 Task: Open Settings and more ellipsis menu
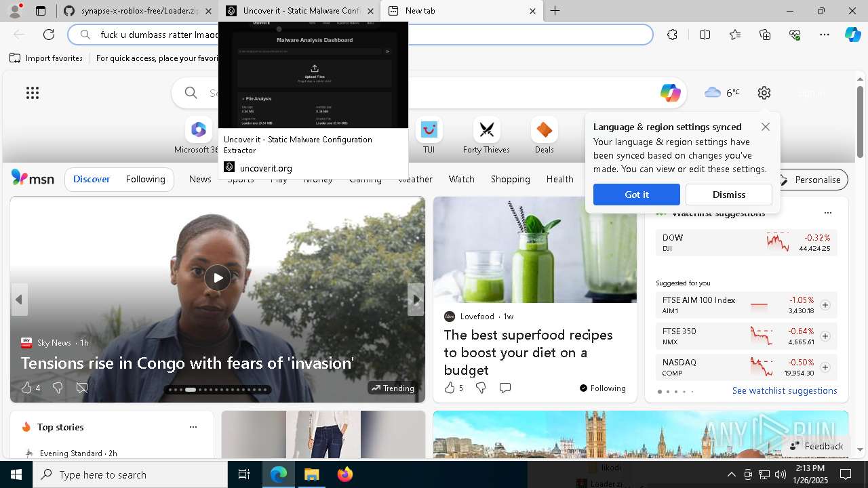pyautogui.click(x=825, y=35)
